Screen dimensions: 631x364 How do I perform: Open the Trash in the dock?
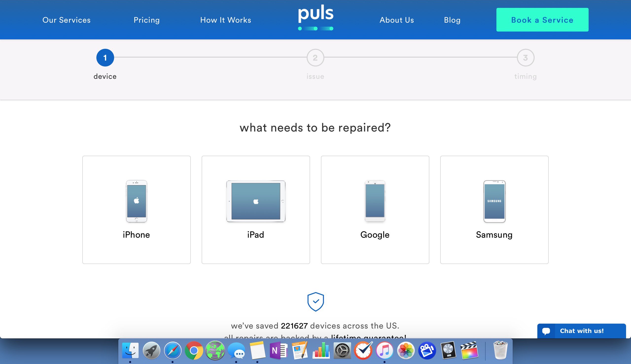[x=500, y=350]
